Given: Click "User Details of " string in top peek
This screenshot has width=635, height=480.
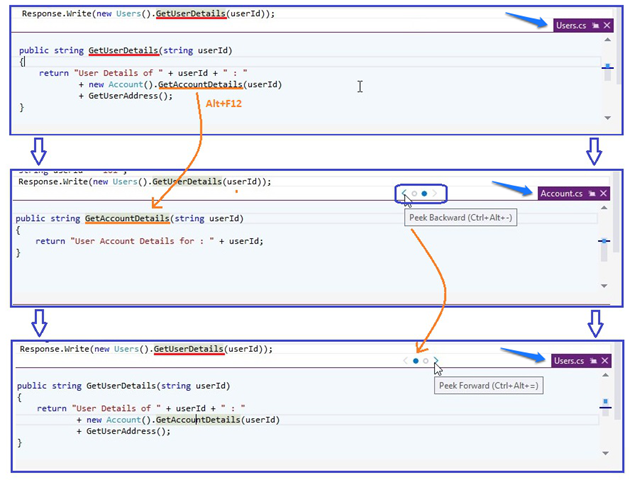Looking at the screenshot, I should (118, 73).
